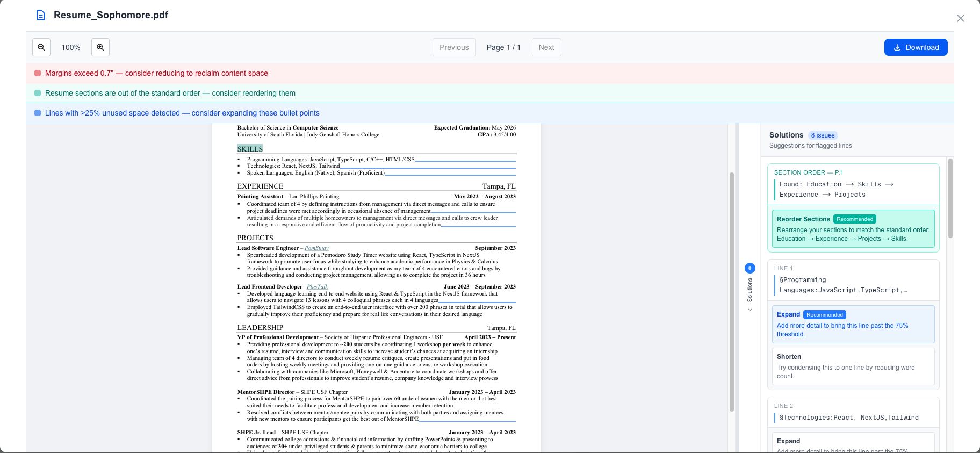Click the blue 8 badge above Solutions
The height and width of the screenshot is (453, 980).
[750, 268]
